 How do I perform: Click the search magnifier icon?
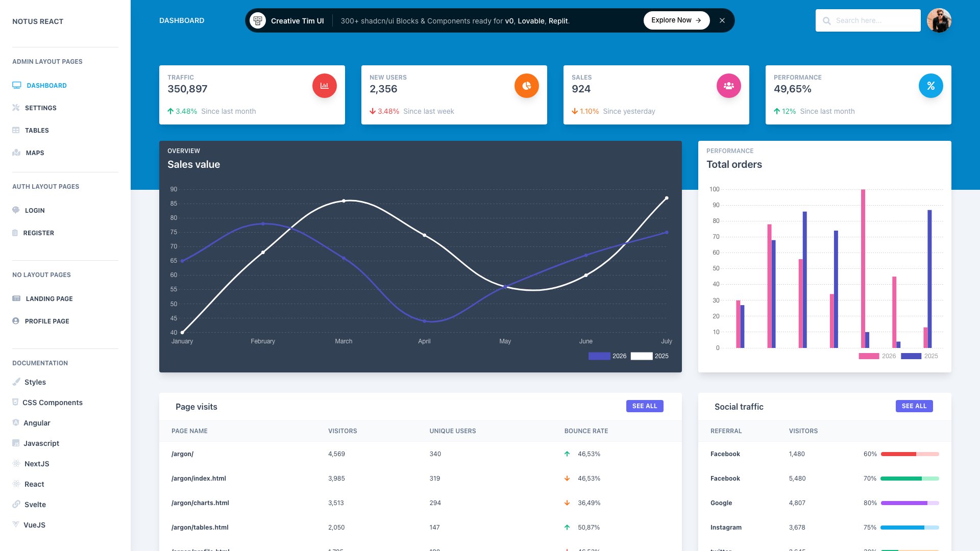click(827, 20)
